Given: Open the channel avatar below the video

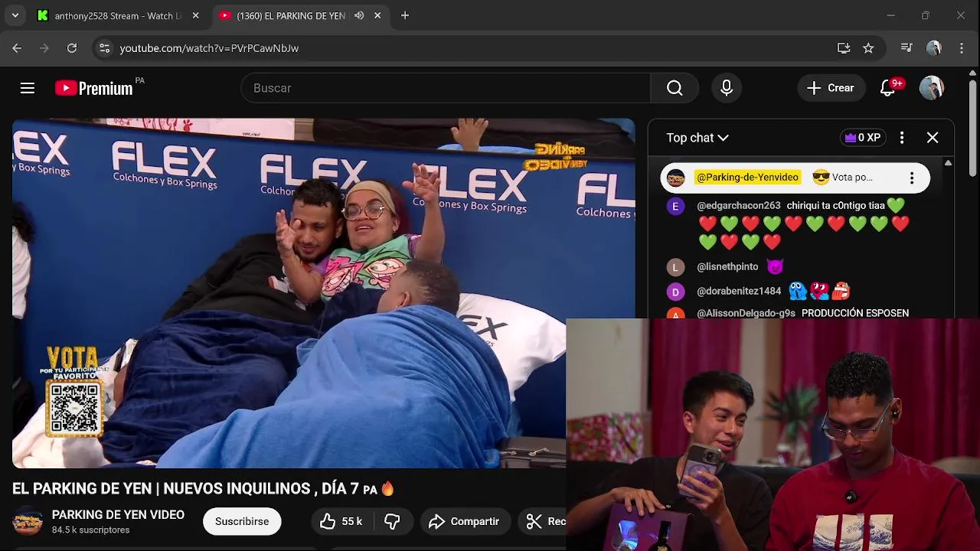Looking at the screenshot, I should pyautogui.click(x=28, y=521).
